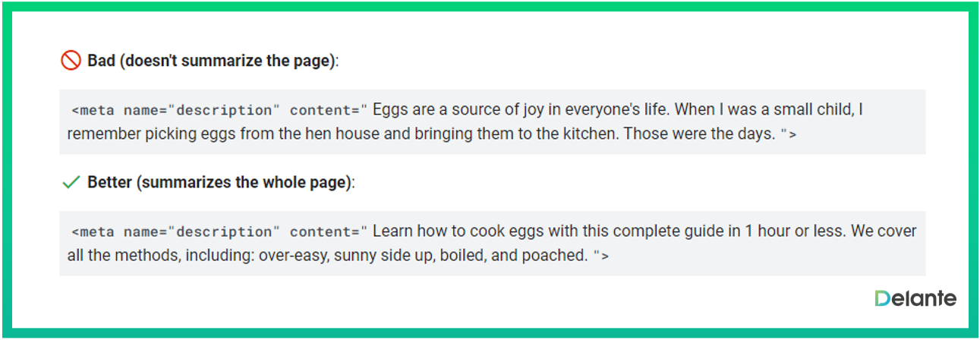This screenshot has width=980, height=340.
Task: Click the Delante logo D symbol
Action: [x=883, y=298]
